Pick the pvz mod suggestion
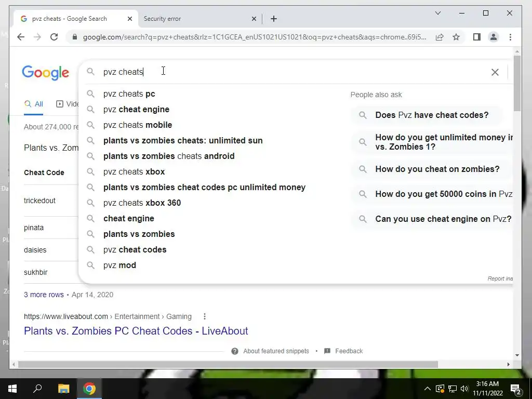Viewport: 532px width, 399px height. 119,265
